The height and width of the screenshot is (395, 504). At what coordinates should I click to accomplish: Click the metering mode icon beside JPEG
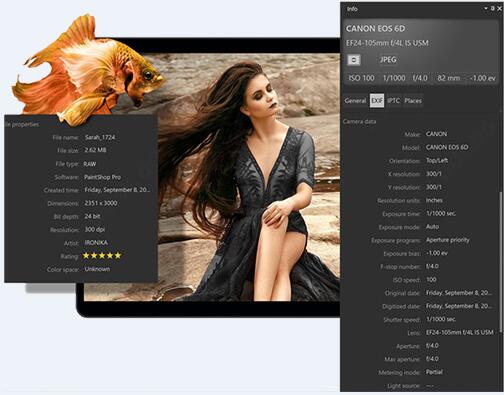354,60
